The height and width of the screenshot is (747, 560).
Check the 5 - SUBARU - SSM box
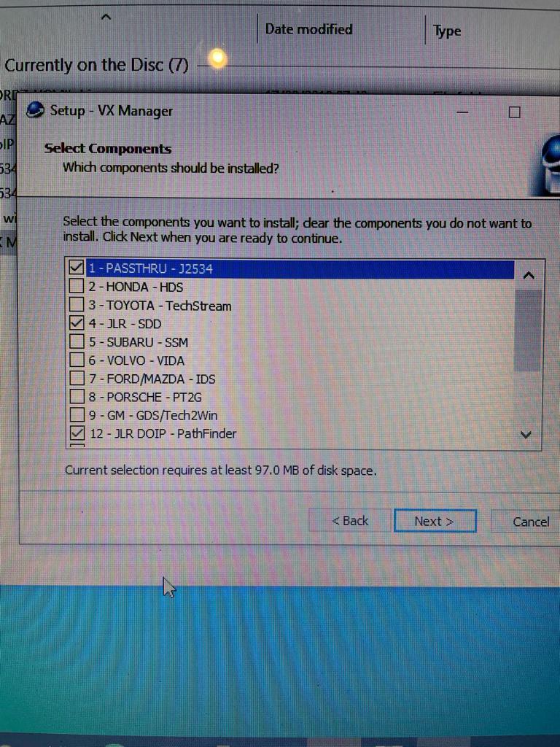pos(77,341)
